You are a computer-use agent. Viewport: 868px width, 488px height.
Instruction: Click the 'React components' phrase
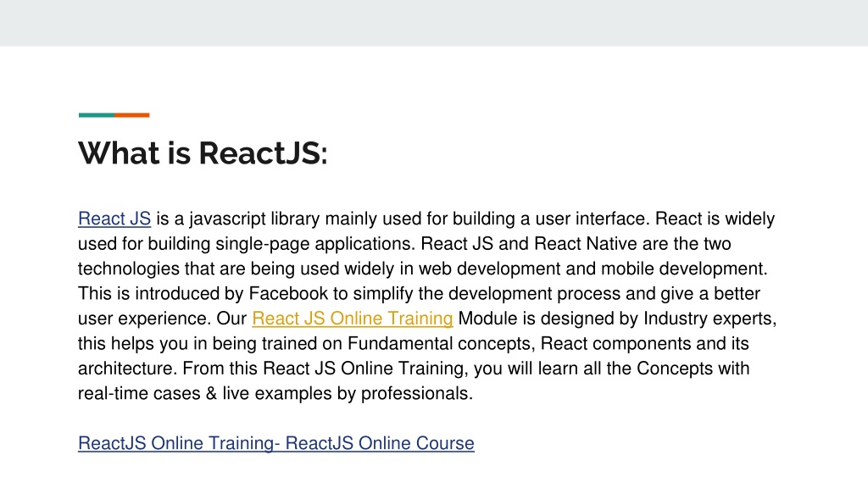pyautogui.click(x=615, y=344)
